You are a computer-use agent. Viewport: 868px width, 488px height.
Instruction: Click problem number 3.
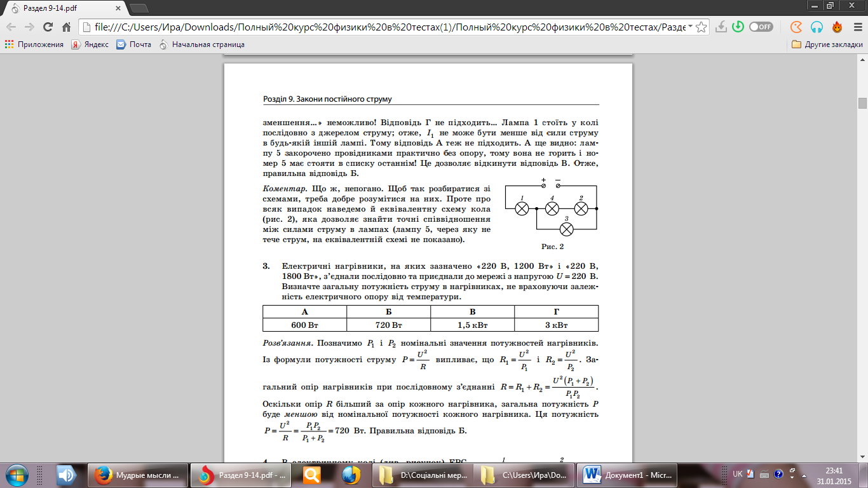point(266,266)
